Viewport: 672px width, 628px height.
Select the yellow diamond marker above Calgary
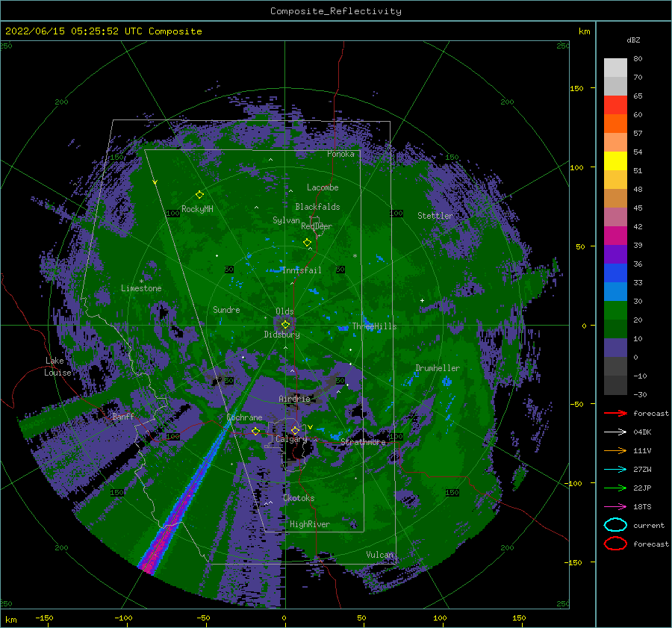click(295, 430)
